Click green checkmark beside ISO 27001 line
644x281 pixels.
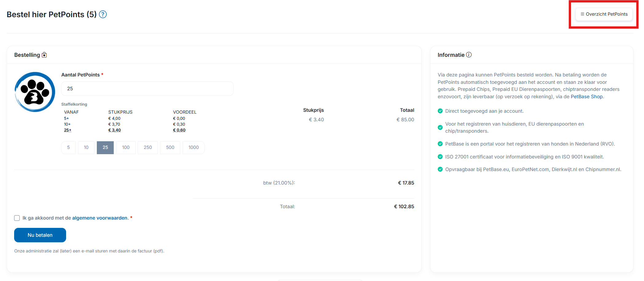coord(440,157)
